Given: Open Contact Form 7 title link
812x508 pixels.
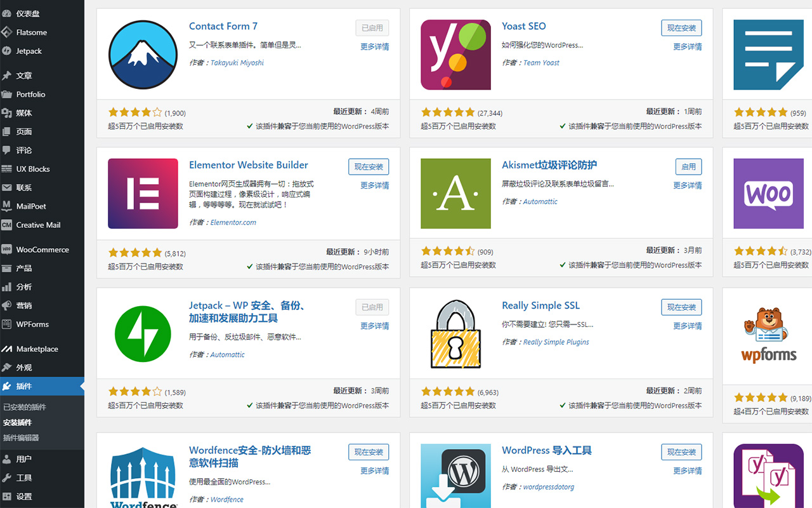Looking at the screenshot, I should (223, 26).
